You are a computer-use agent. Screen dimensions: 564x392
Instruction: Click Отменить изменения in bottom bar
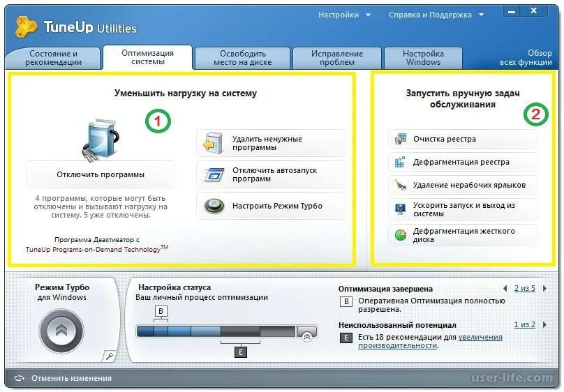[x=72, y=378]
